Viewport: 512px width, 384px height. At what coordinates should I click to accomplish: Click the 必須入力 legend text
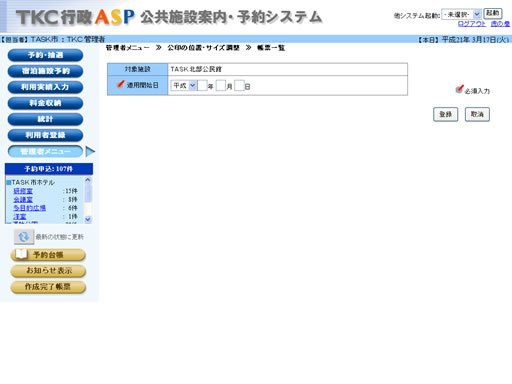coord(477,91)
